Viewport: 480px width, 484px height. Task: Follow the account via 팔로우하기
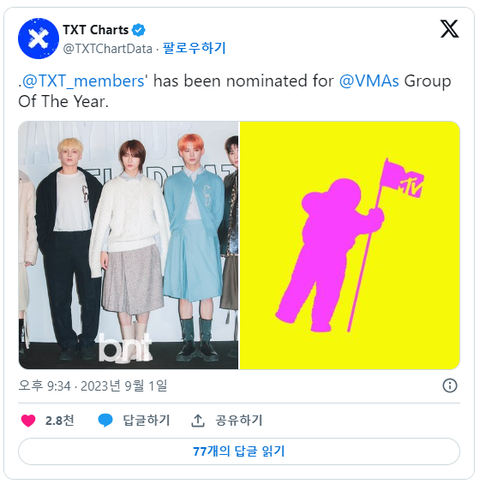pyautogui.click(x=194, y=48)
